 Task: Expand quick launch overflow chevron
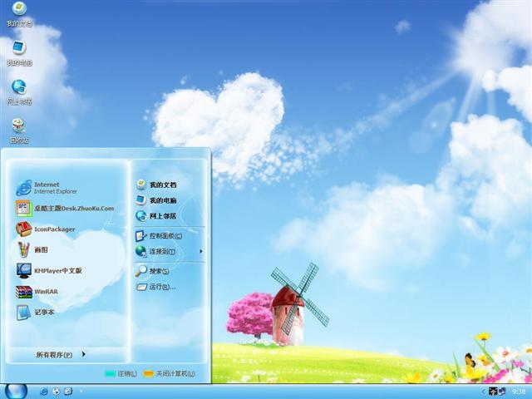tap(81, 392)
